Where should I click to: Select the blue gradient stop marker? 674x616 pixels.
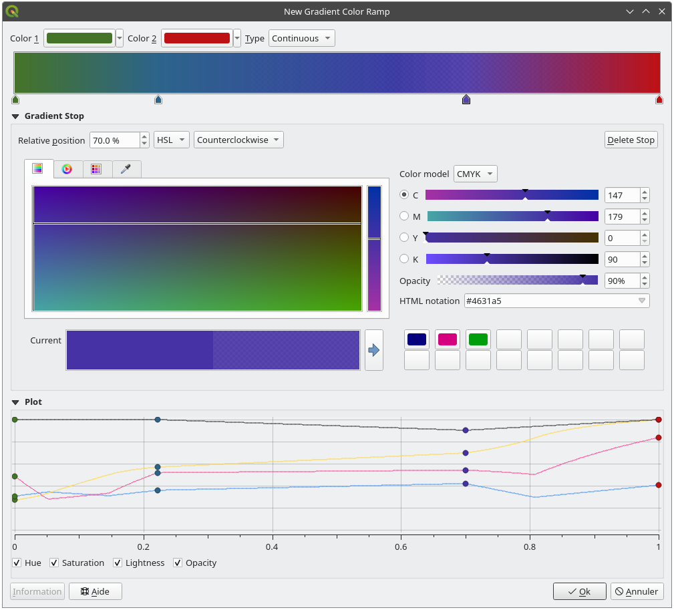158,100
